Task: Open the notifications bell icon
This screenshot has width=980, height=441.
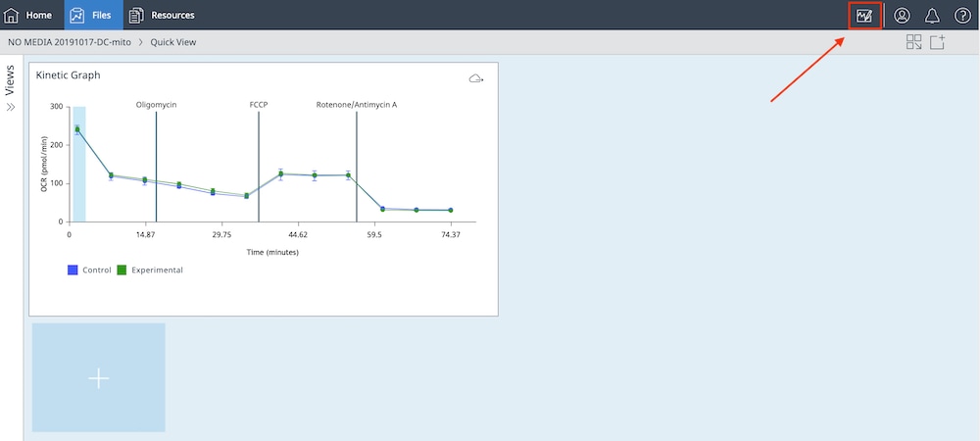Action: point(932,16)
